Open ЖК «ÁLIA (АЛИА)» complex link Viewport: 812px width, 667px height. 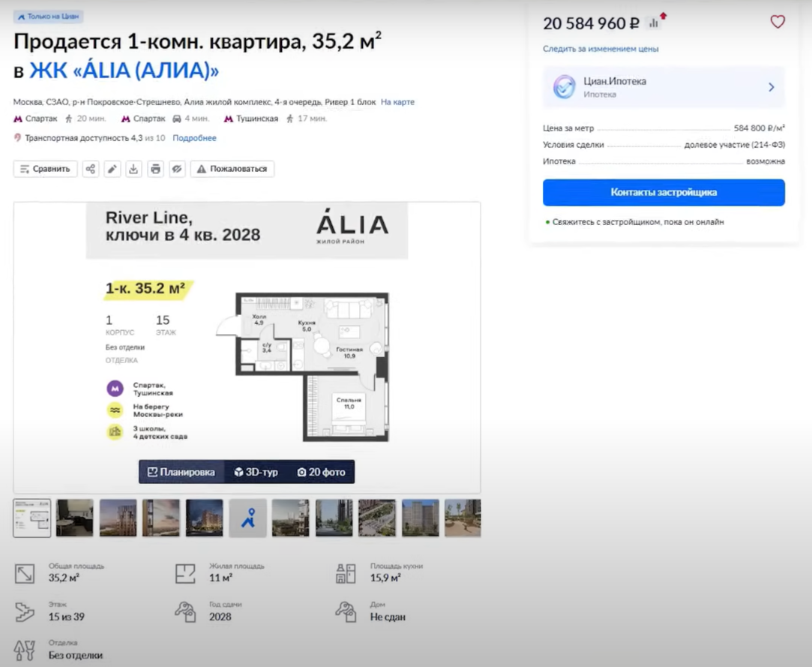[x=124, y=71]
